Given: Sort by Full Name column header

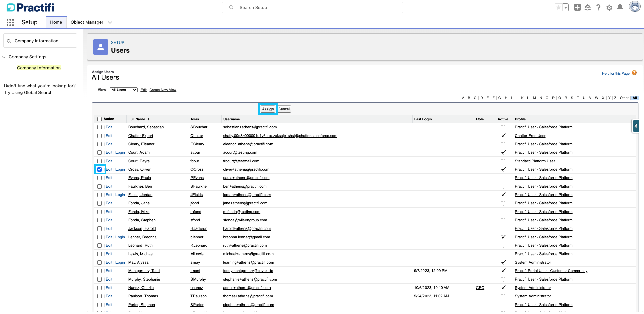Looking at the screenshot, I should 137,119.
